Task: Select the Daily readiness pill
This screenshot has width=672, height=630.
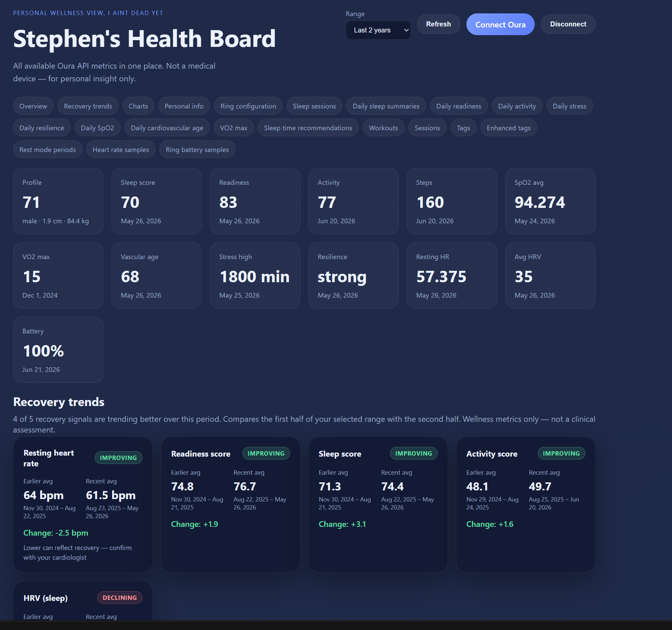Action: point(459,106)
